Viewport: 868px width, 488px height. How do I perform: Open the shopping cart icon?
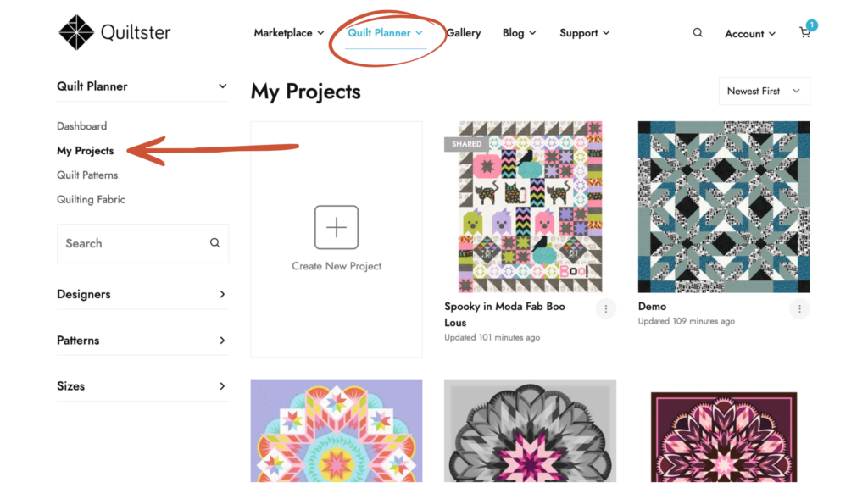click(805, 33)
